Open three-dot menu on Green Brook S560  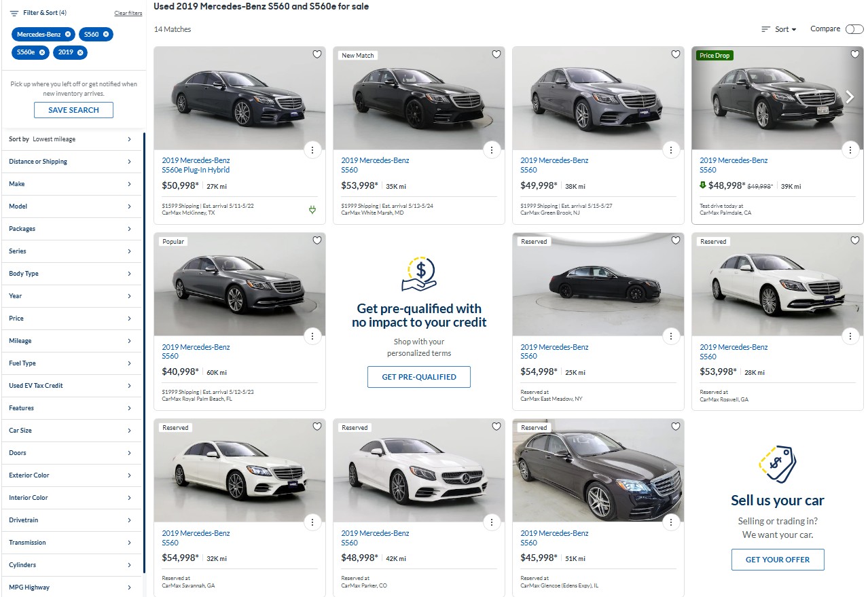pyautogui.click(x=671, y=150)
